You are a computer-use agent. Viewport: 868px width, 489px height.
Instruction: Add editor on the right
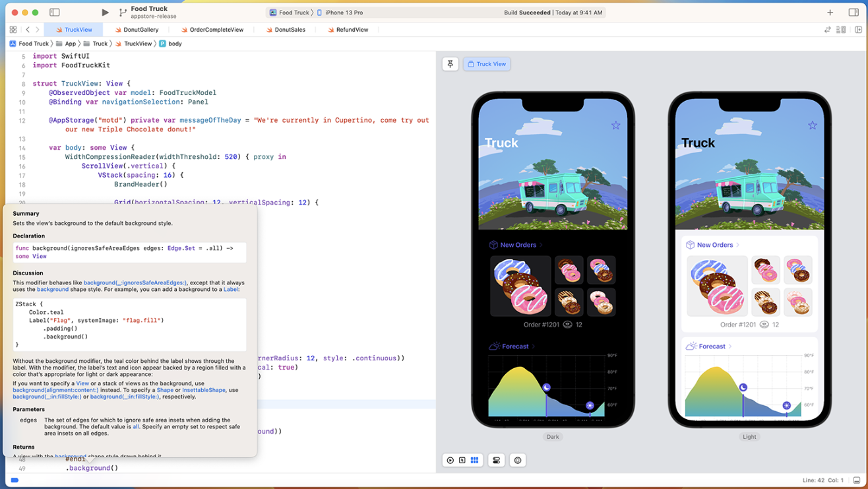tap(858, 30)
